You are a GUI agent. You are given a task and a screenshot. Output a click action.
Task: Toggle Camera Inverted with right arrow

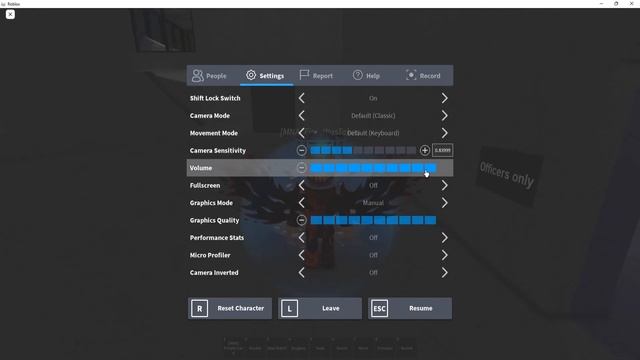[444, 273]
